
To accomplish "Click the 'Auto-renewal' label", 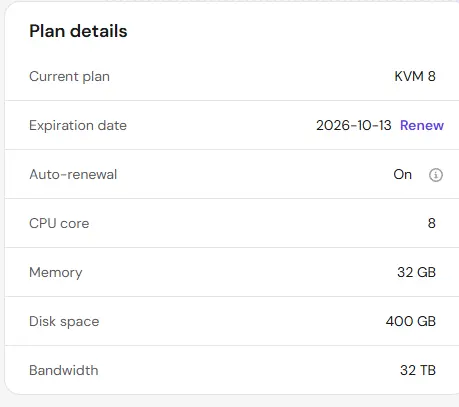I will pyautogui.click(x=73, y=174).
